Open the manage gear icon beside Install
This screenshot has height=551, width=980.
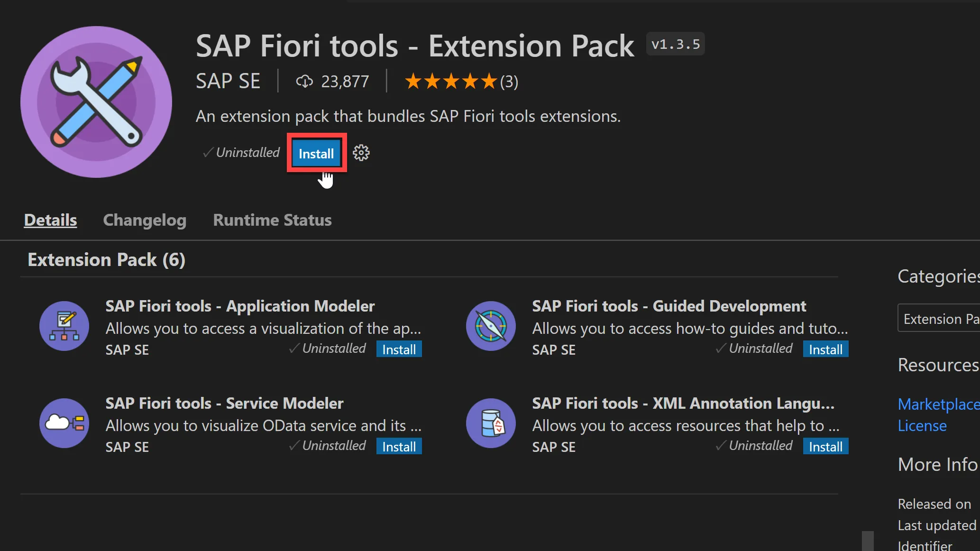(x=361, y=153)
